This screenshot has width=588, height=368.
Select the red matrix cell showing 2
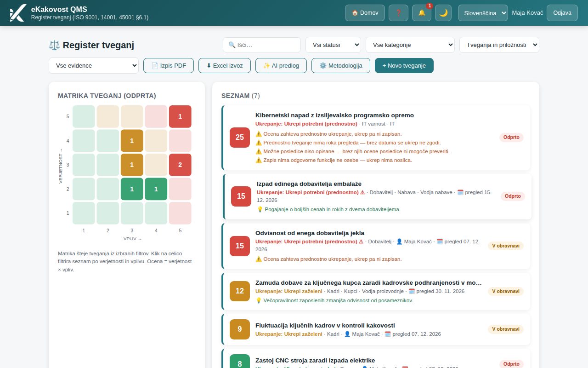[x=180, y=165]
